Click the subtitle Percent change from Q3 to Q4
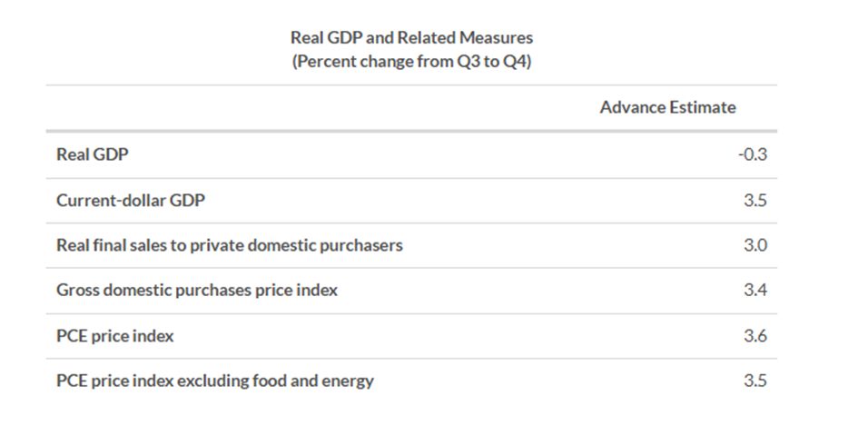This screenshot has width=868, height=435. pos(411,62)
